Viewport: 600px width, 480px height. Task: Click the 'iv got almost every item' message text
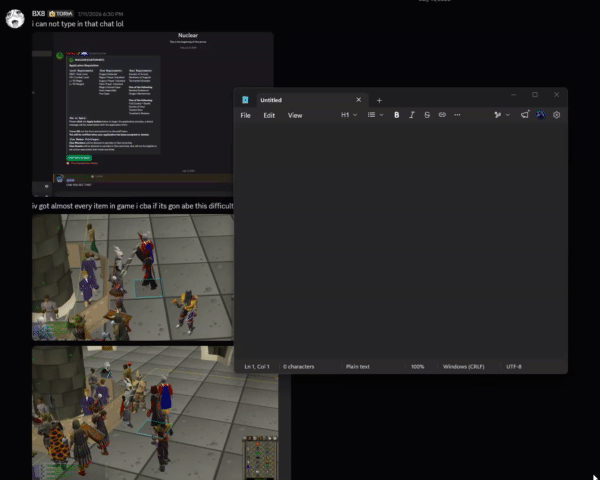click(132, 206)
